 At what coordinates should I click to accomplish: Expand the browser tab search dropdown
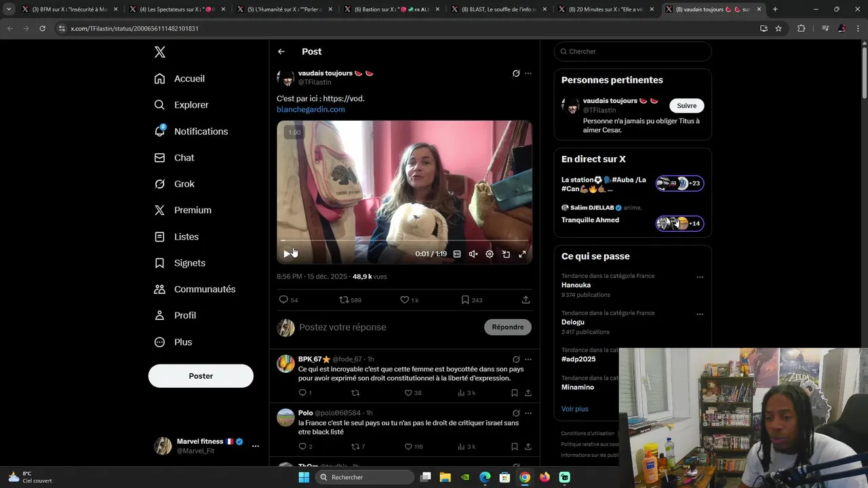(x=9, y=9)
